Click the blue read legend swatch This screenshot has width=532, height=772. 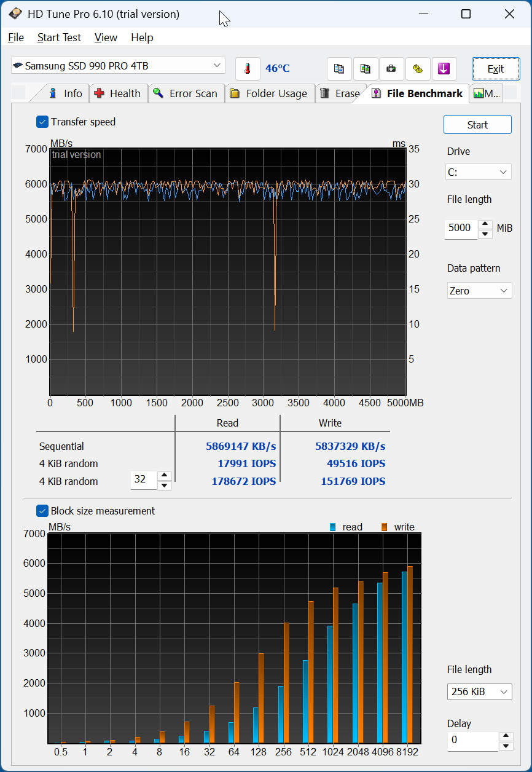[x=333, y=527]
